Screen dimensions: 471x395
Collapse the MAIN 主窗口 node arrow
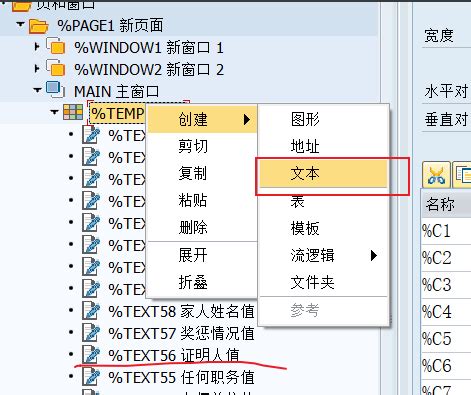[37, 90]
